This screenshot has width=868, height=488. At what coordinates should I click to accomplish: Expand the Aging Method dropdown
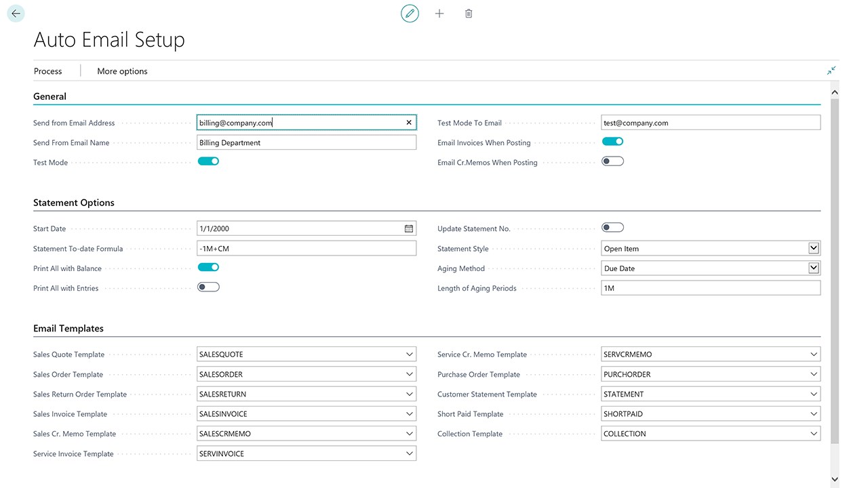tap(814, 268)
